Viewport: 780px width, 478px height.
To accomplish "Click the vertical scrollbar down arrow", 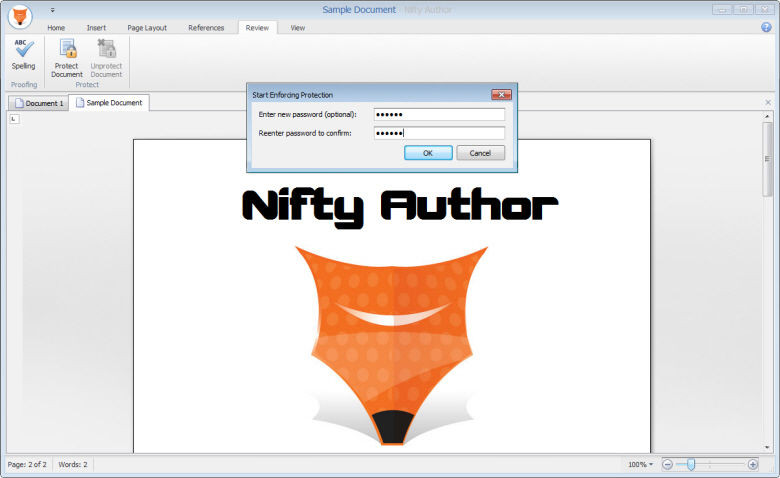I will point(767,448).
